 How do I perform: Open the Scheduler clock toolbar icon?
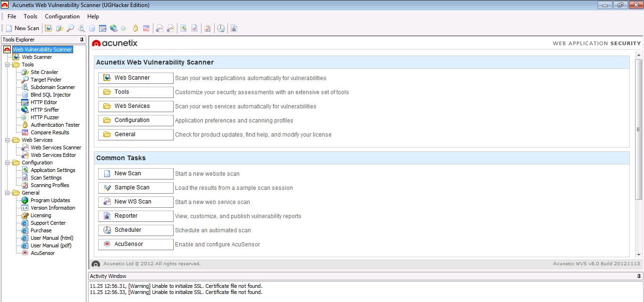[221, 28]
